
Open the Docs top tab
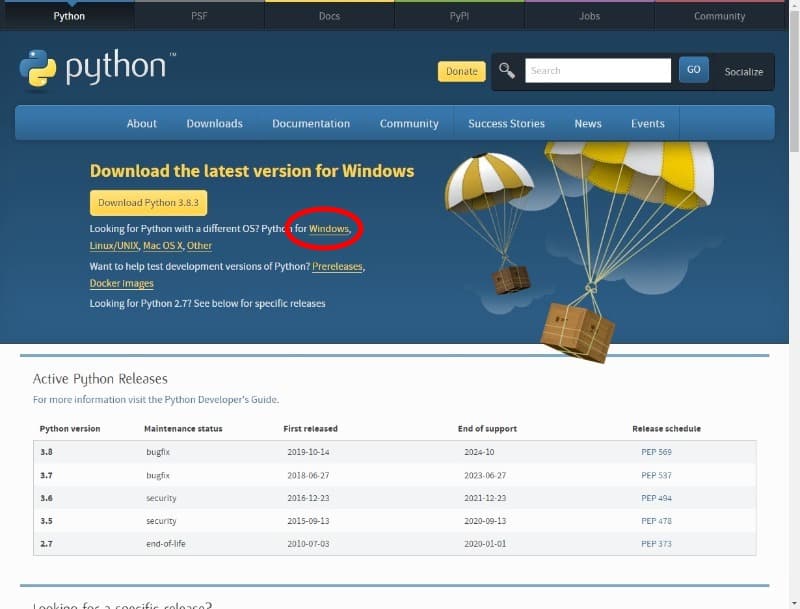coord(329,16)
